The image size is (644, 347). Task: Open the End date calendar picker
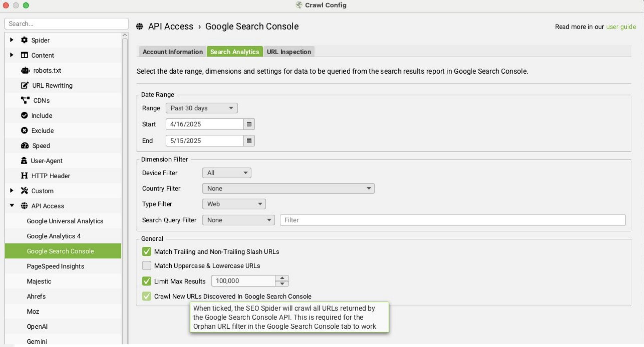click(249, 141)
